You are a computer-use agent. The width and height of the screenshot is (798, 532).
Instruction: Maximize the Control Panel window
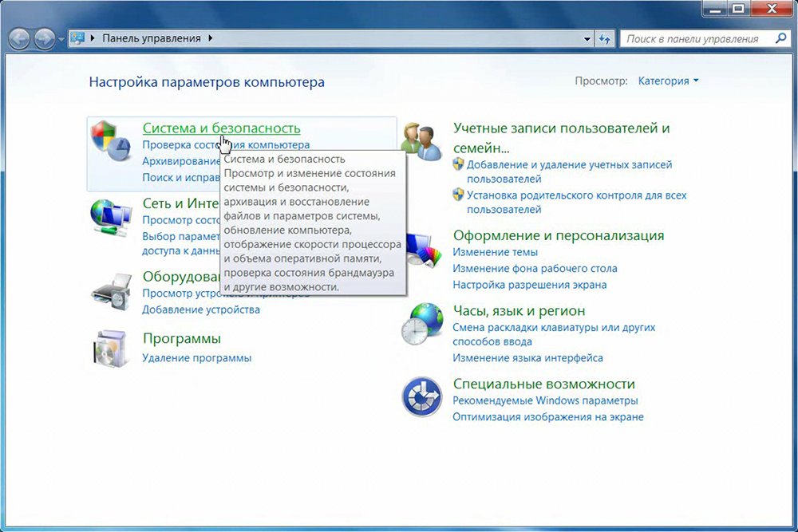coord(739,9)
